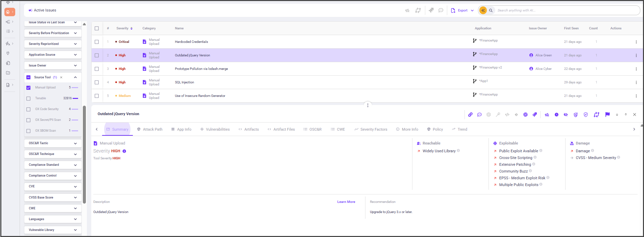Switch to the Attack Path tab

(150, 129)
